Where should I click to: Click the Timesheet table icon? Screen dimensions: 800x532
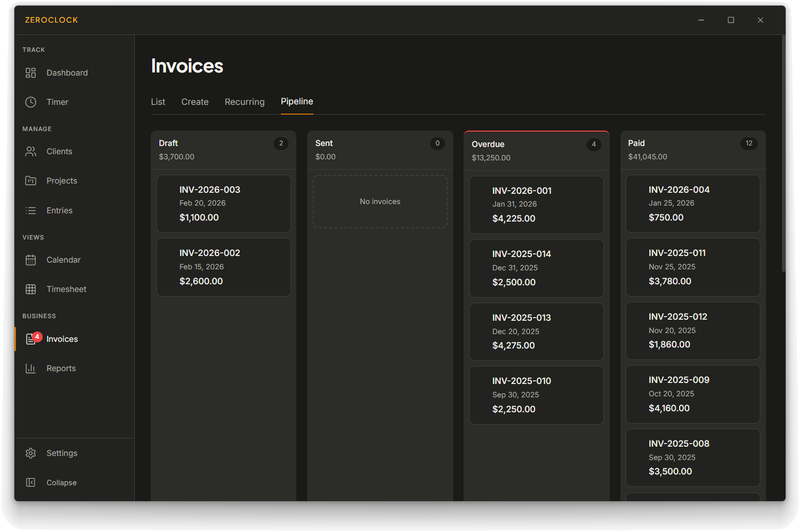pos(31,289)
